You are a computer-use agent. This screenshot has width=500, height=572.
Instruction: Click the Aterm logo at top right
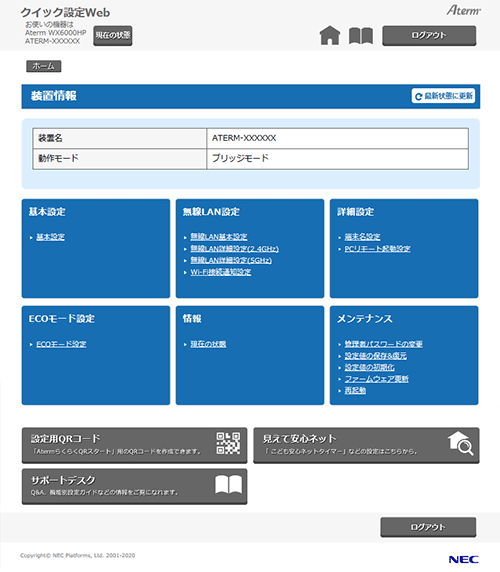[x=464, y=10]
